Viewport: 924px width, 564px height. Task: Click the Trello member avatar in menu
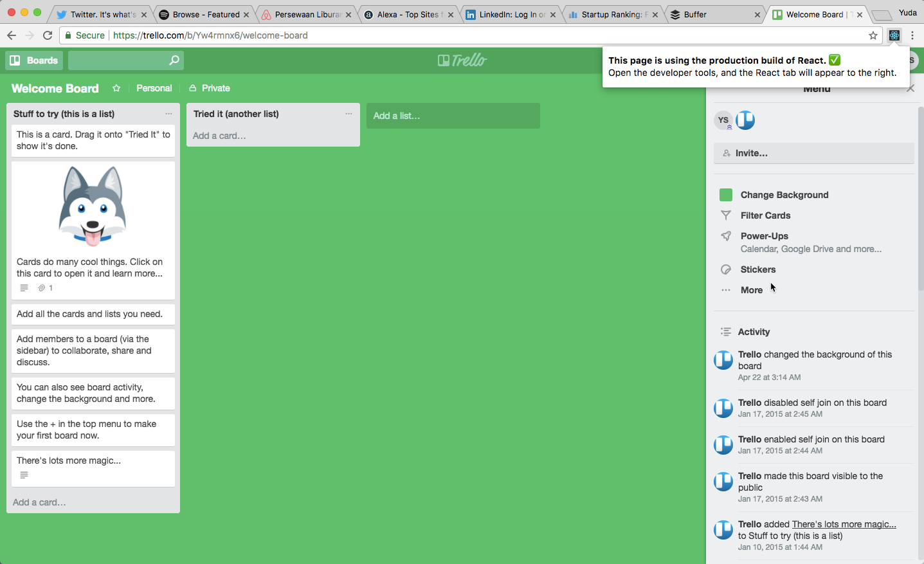[x=745, y=120]
